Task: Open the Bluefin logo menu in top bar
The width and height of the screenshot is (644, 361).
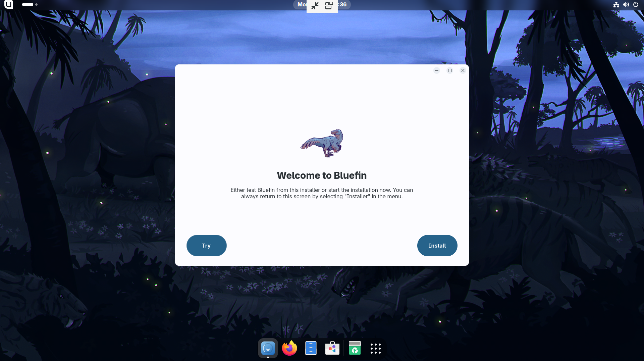Action: pos(8,5)
